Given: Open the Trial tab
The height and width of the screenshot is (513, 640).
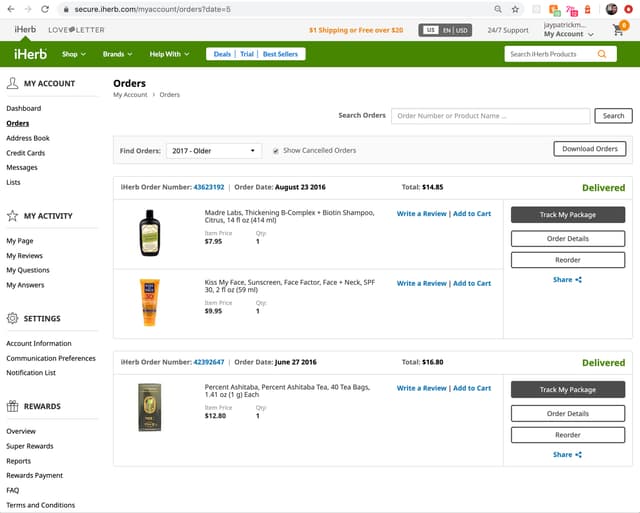Looking at the screenshot, I should 247,54.
